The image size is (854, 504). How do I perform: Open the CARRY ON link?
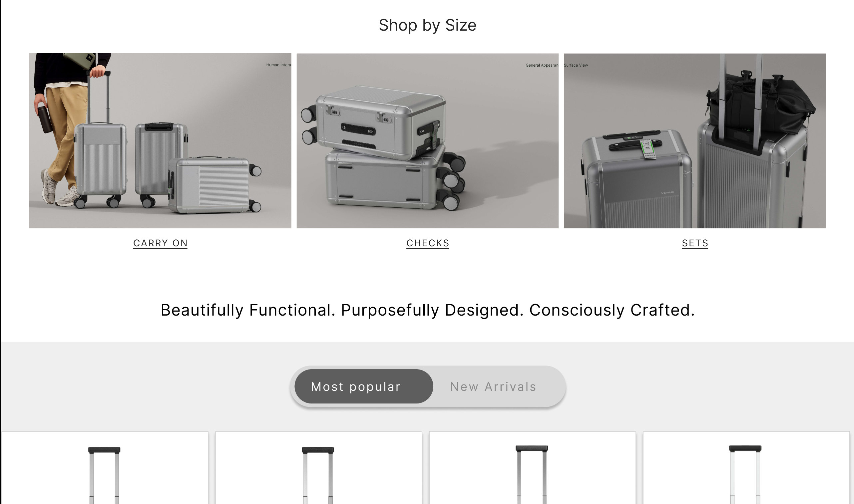pyautogui.click(x=160, y=243)
